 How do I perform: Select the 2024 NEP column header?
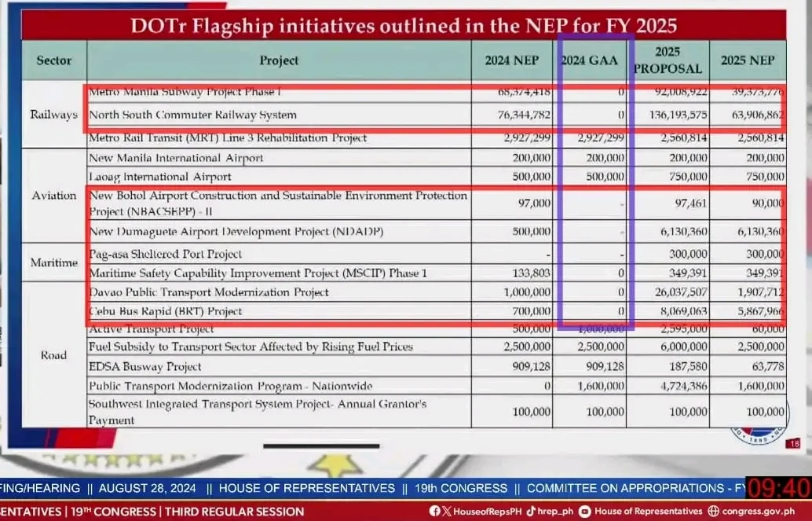point(512,61)
